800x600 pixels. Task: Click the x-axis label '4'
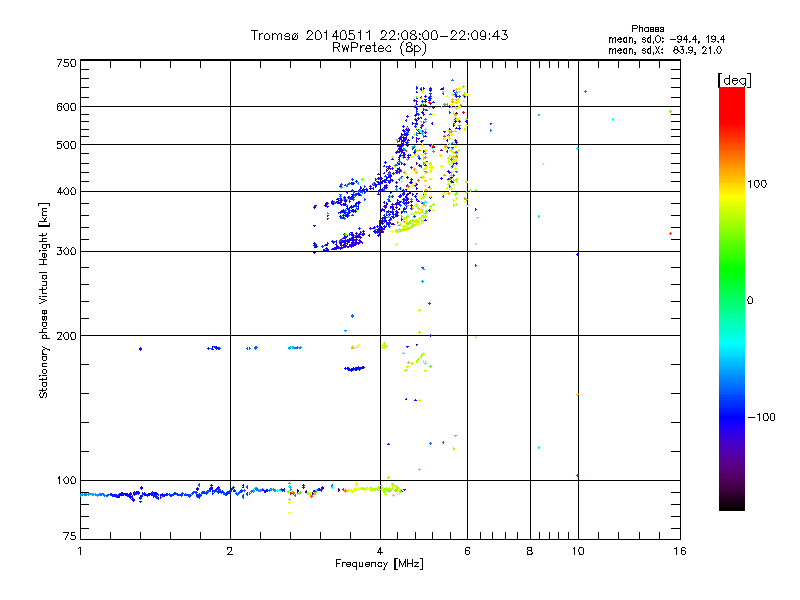[380, 551]
